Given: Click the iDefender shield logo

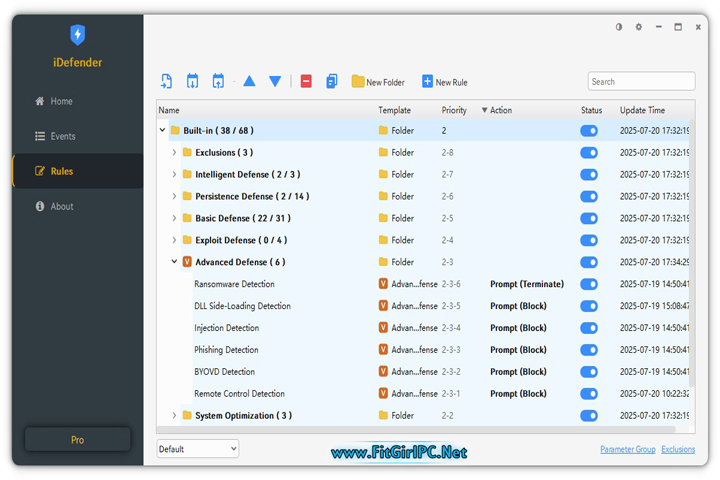Looking at the screenshot, I should pyautogui.click(x=77, y=35).
